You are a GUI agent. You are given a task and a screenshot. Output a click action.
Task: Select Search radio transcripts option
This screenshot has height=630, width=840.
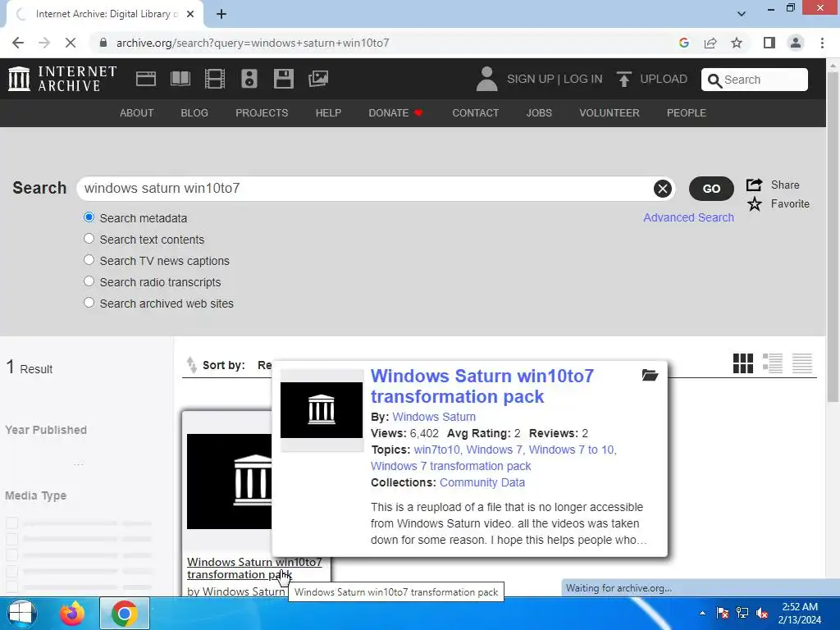pos(89,281)
